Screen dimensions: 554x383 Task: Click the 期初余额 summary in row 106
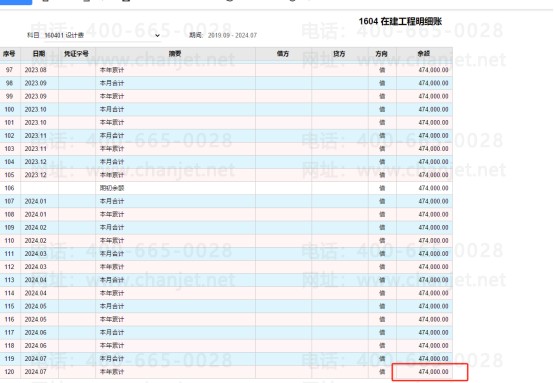112,188
